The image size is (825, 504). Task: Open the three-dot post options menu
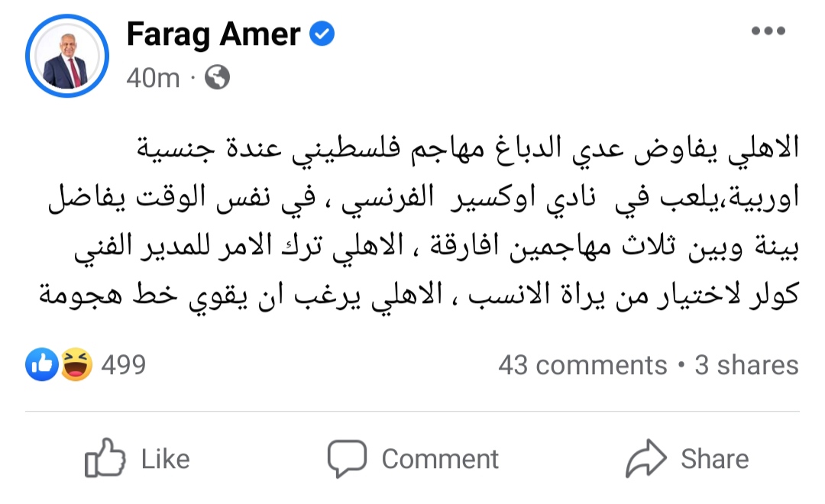click(768, 31)
